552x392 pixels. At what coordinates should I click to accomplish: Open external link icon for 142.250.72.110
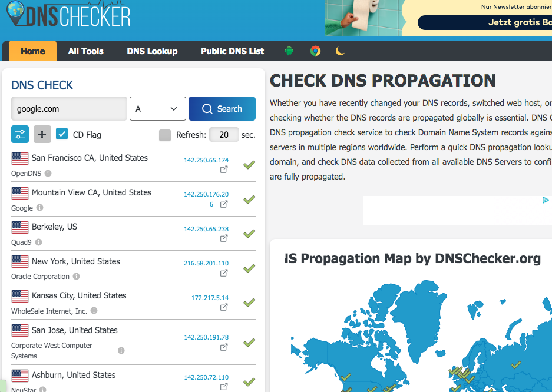point(224,387)
